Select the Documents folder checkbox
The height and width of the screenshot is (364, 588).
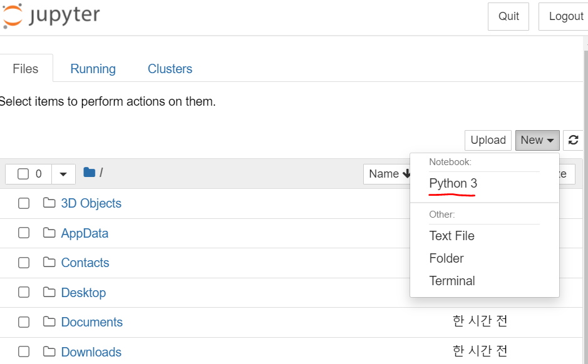24,322
